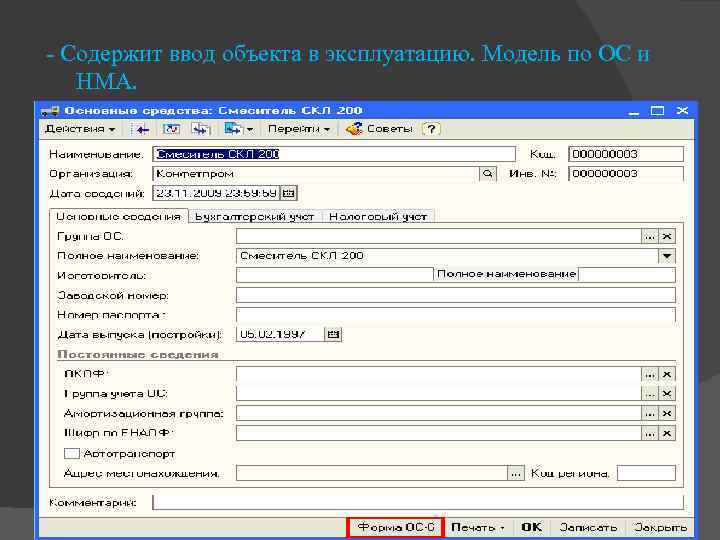Clear the Амортизационная группа field

pyautogui.click(x=667, y=414)
